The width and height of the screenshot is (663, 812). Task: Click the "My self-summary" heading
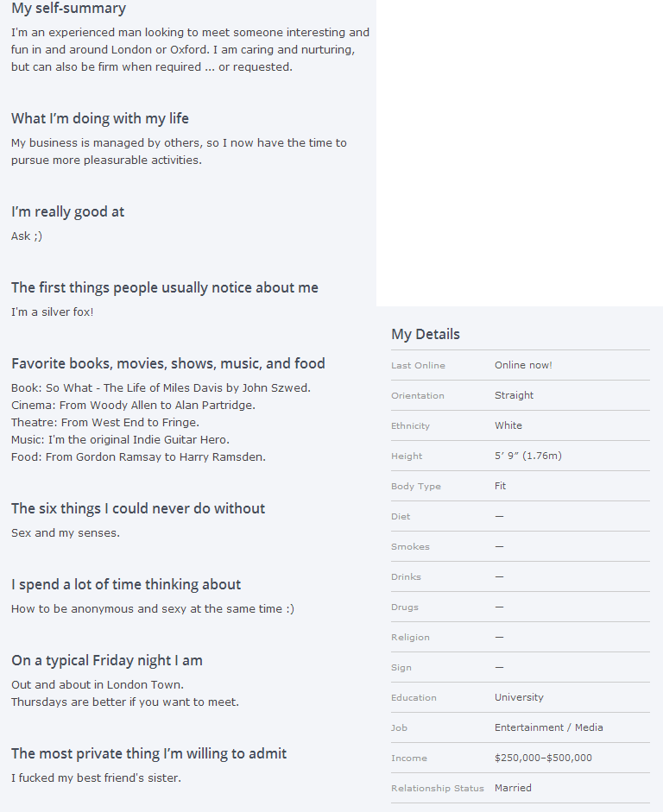(x=68, y=9)
